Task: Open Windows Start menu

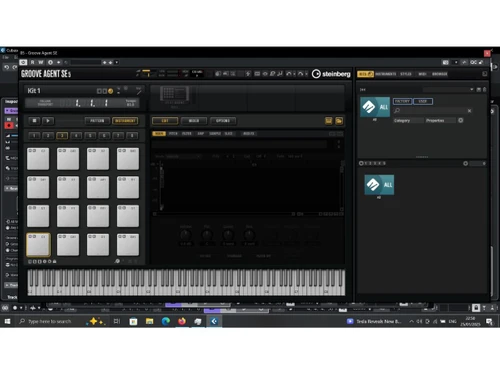Action: (x=7, y=321)
